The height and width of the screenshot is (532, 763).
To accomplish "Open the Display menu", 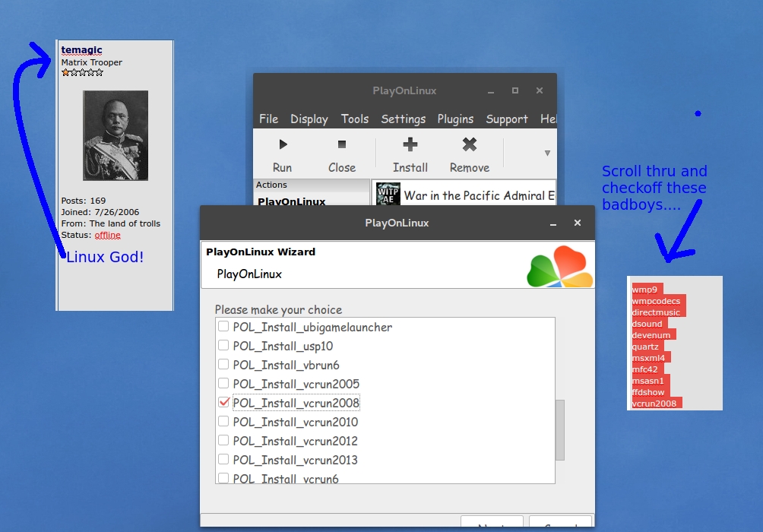I will (x=309, y=119).
